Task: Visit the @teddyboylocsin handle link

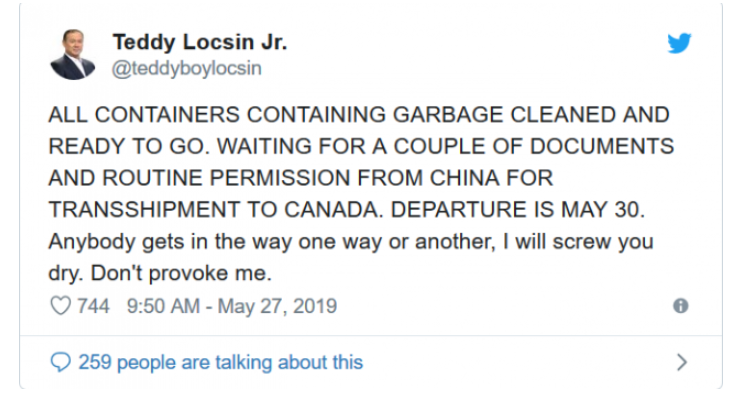Action: point(187,68)
